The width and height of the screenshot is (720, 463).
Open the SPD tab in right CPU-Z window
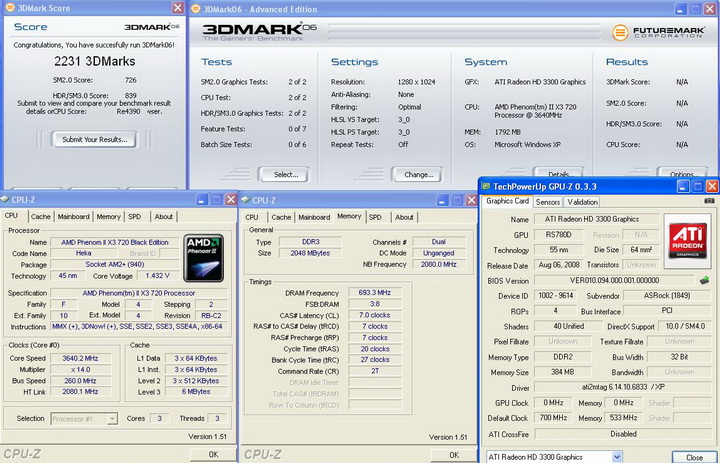(375, 217)
